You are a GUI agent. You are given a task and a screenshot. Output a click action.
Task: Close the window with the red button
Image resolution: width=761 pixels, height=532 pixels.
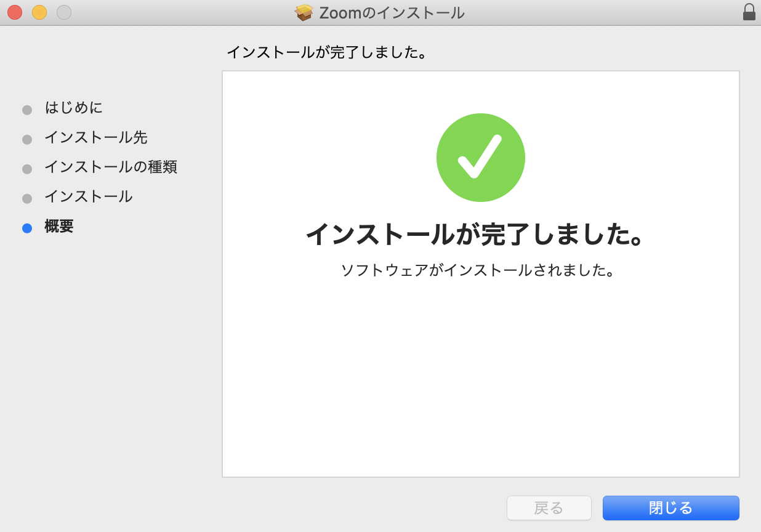coord(15,12)
